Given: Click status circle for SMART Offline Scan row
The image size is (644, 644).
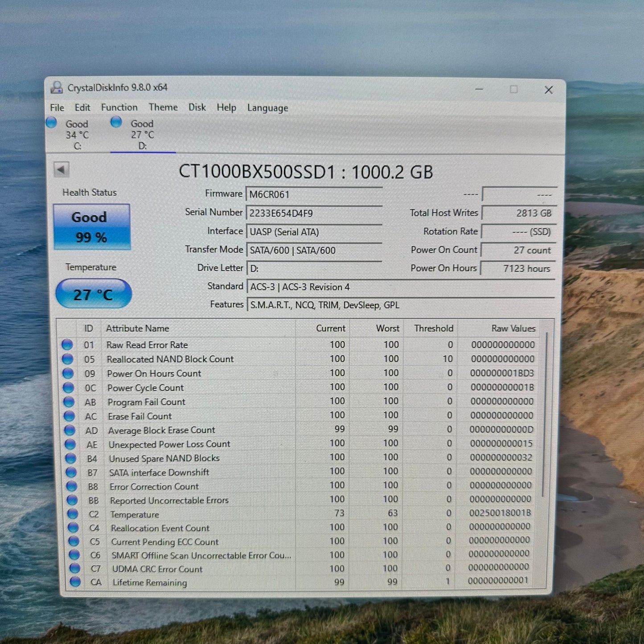Looking at the screenshot, I should point(74,555).
